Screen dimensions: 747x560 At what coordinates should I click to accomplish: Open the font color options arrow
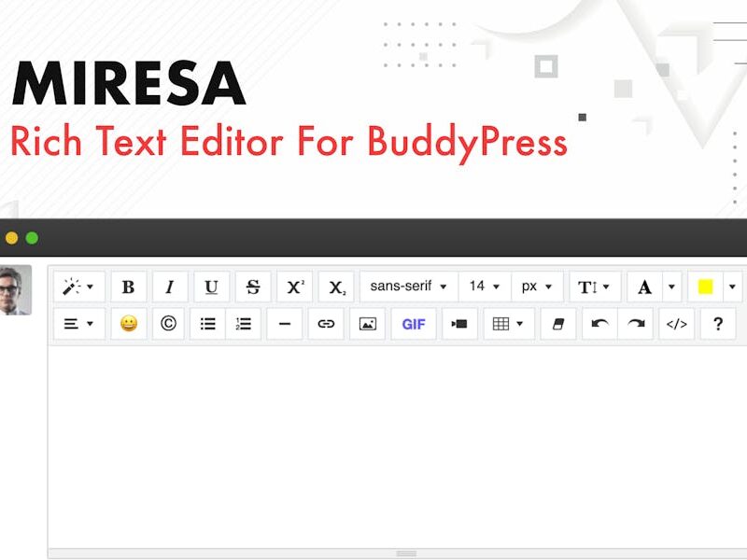(671, 287)
